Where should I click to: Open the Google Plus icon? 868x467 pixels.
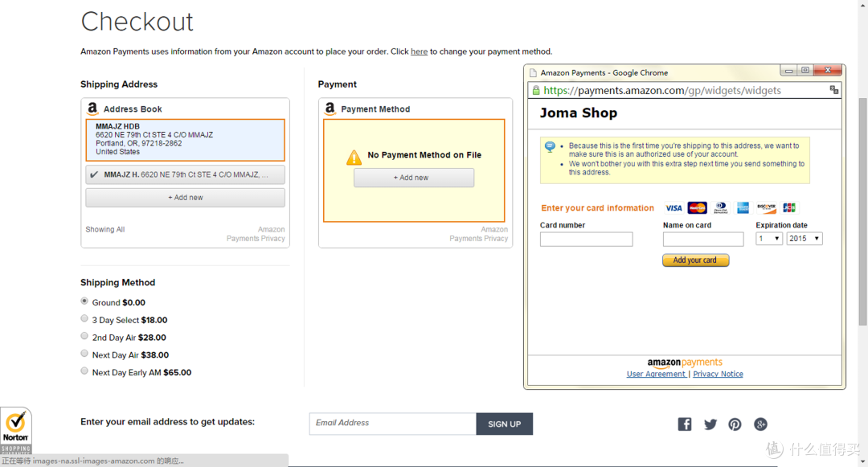click(760, 424)
